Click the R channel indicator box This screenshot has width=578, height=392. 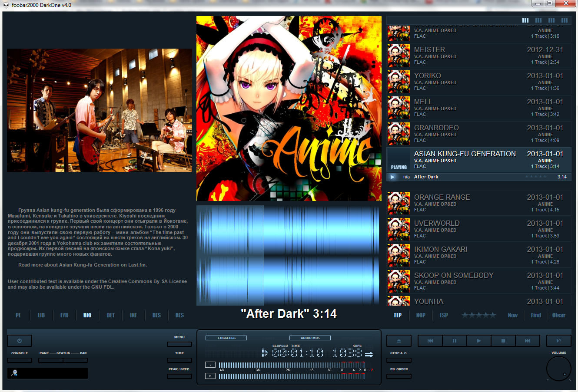[210, 376]
